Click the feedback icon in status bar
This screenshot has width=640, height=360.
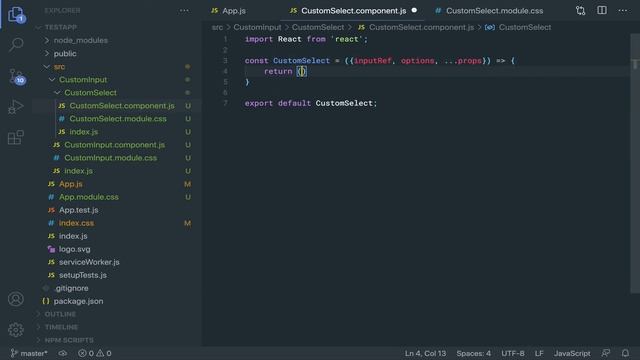[606, 353]
